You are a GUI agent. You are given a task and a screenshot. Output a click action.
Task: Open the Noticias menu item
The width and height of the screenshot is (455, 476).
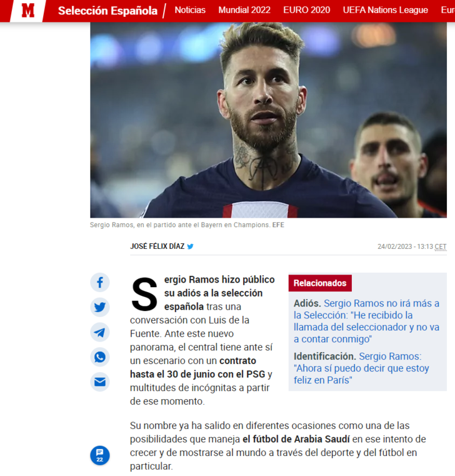pos(190,10)
